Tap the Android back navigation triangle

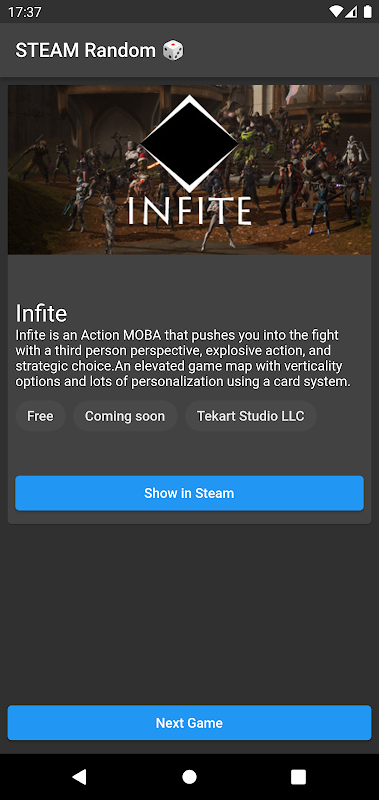coord(79,777)
